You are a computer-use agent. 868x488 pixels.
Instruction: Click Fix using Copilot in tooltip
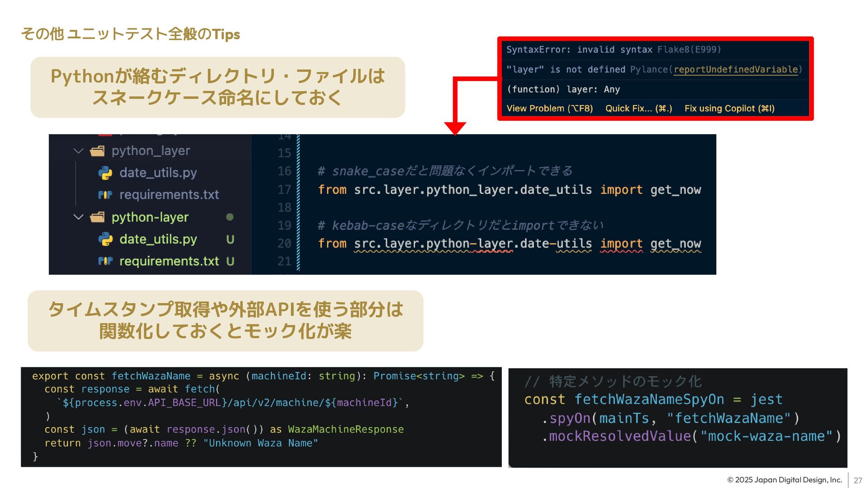coord(730,108)
